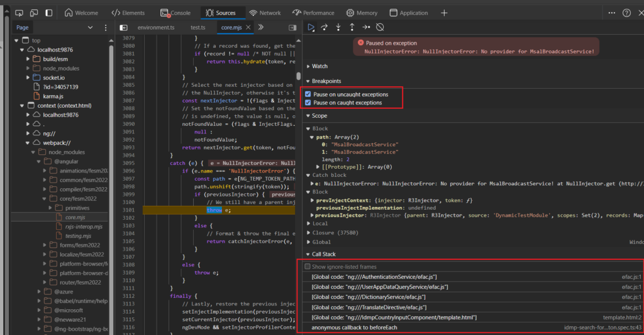
Task: Open the DevTools three-dot customize menu
Action: [x=611, y=13]
